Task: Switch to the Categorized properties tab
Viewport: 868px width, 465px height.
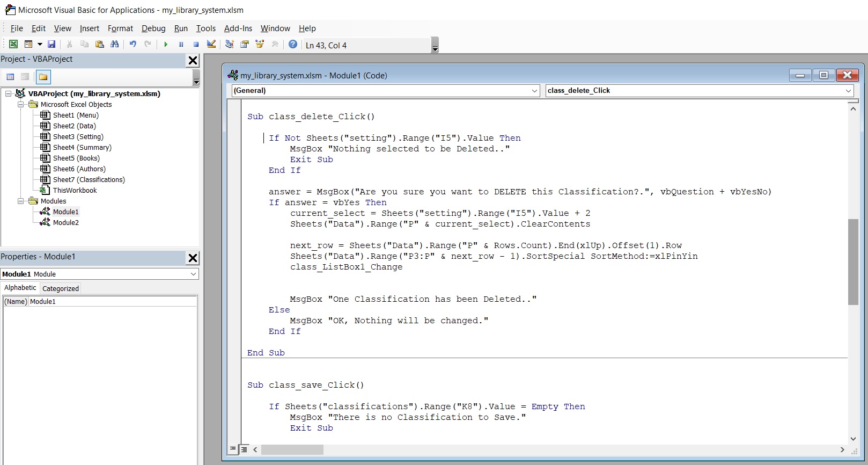Action: (x=61, y=288)
